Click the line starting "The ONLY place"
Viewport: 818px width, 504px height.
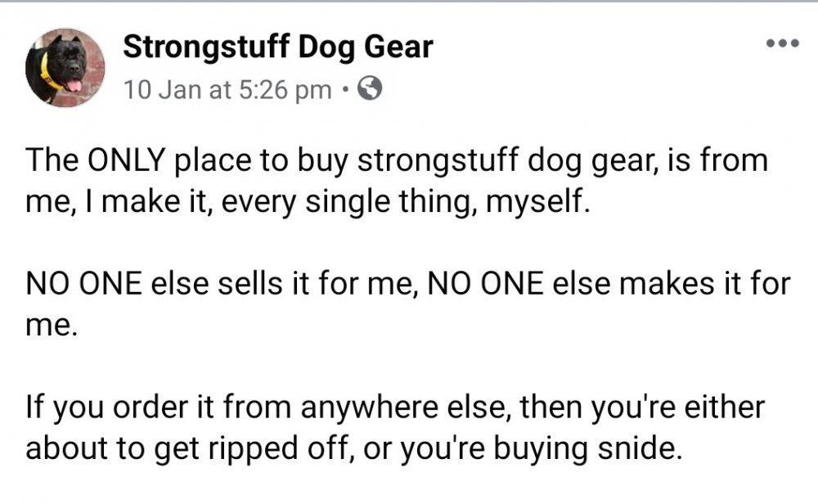397,160
